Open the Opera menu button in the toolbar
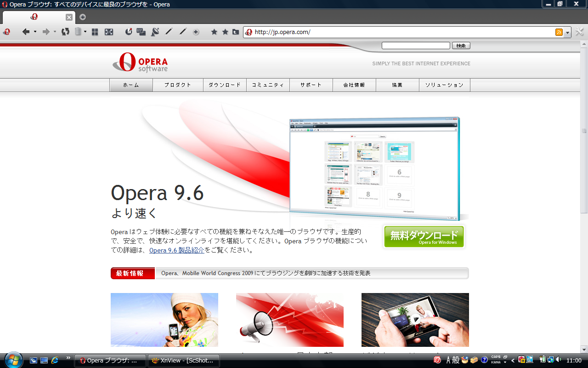 (x=7, y=32)
